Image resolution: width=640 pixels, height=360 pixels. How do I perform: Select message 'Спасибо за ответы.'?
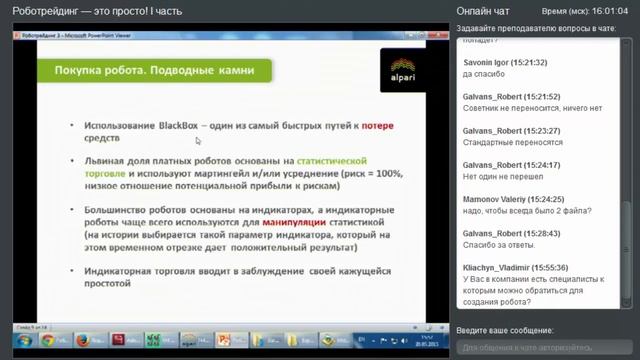[x=499, y=245]
